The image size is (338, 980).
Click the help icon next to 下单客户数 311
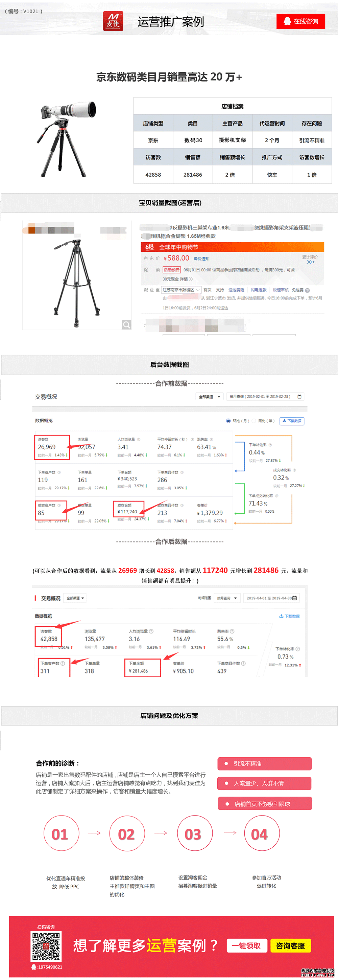click(x=63, y=663)
